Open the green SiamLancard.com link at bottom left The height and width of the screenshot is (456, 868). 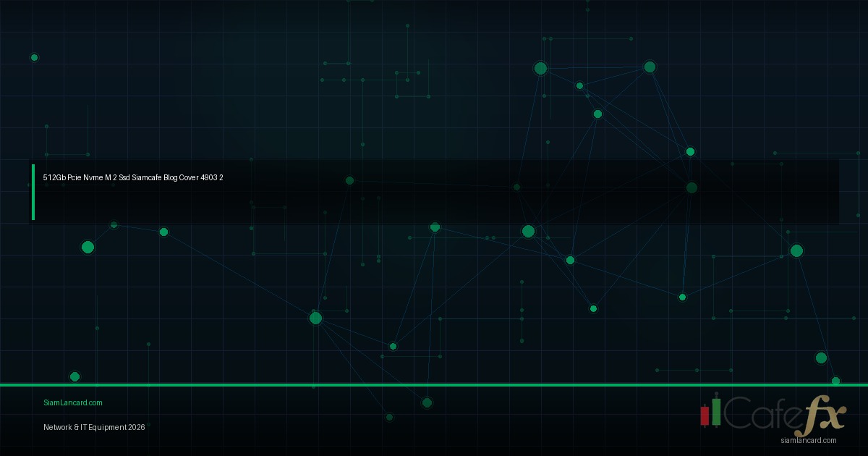(73, 402)
